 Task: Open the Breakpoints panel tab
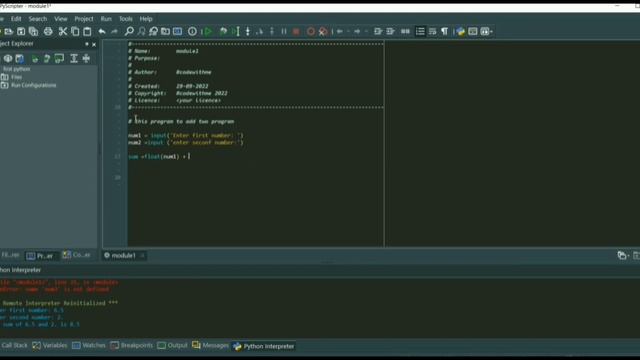(132, 345)
